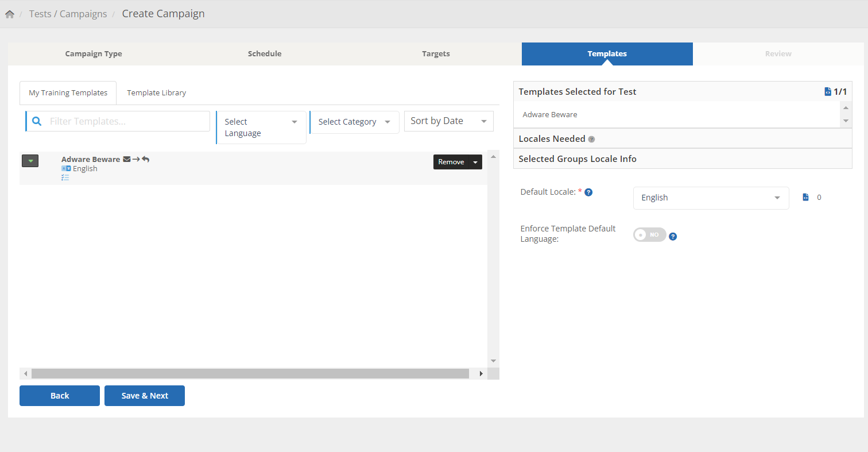Go to the home page icon
This screenshot has height=452, width=868.
(x=10, y=14)
